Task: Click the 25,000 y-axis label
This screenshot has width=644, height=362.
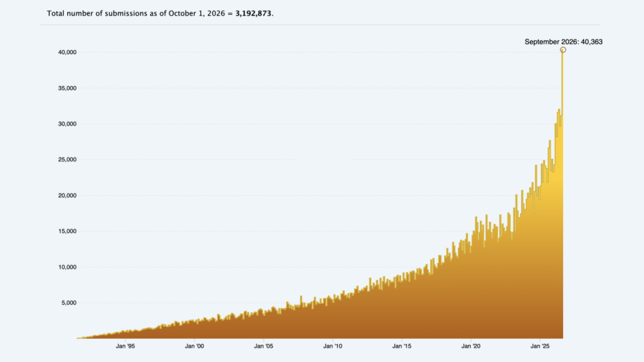Action: (x=66, y=159)
